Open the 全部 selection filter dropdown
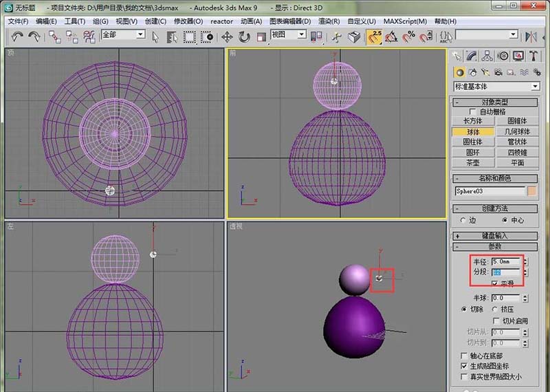 (141, 34)
